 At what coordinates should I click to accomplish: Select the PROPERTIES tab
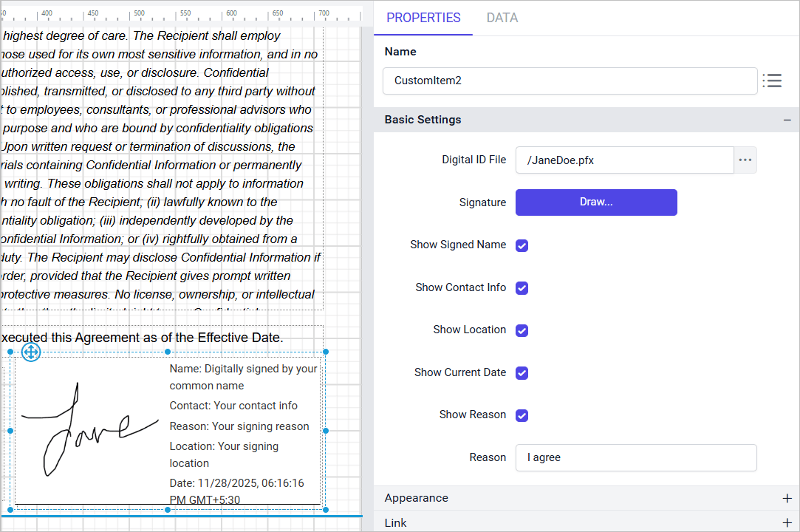click(x=423, y=18)
